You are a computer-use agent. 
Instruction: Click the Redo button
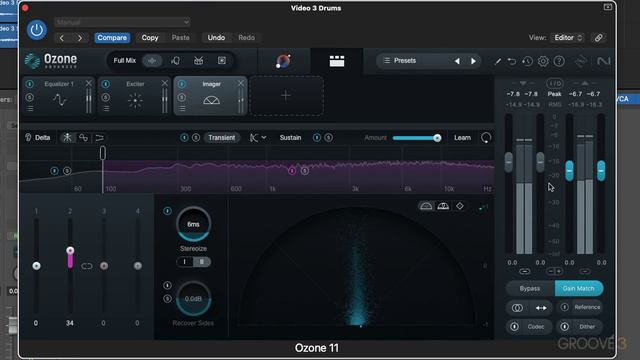tap(246, 38)
